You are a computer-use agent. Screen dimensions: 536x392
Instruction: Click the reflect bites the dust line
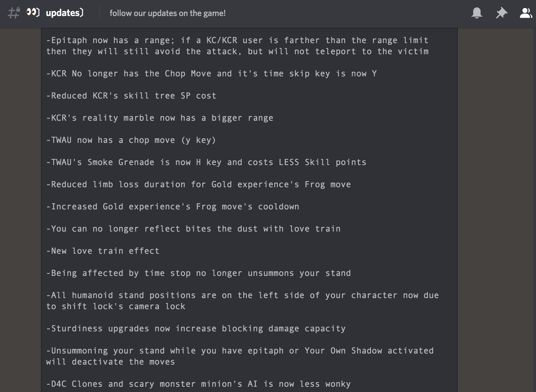click(193, 229)
